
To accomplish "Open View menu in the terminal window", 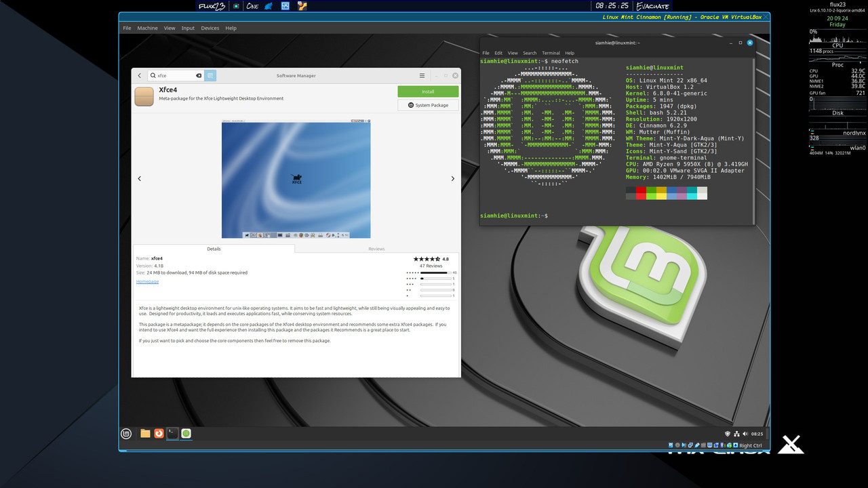I will pos(513,53).
